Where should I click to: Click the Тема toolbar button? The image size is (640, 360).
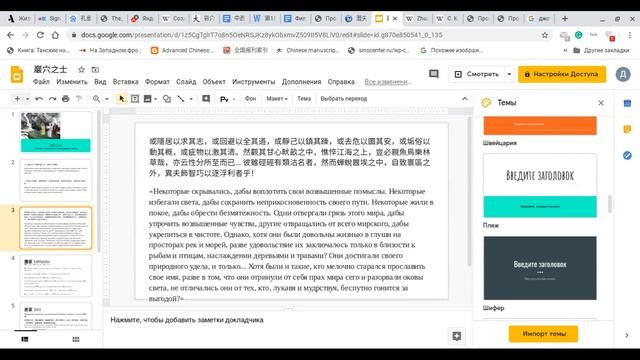pyautogui.click(x=304, y=99)
